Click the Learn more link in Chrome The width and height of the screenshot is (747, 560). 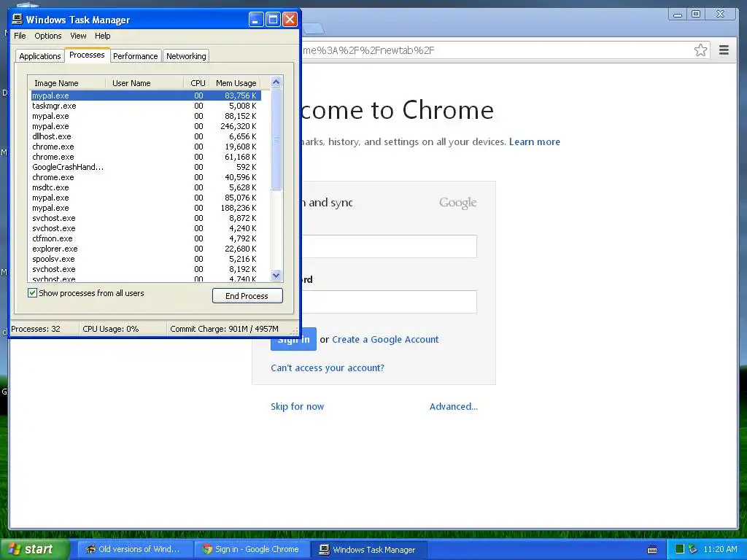(535, 141)
